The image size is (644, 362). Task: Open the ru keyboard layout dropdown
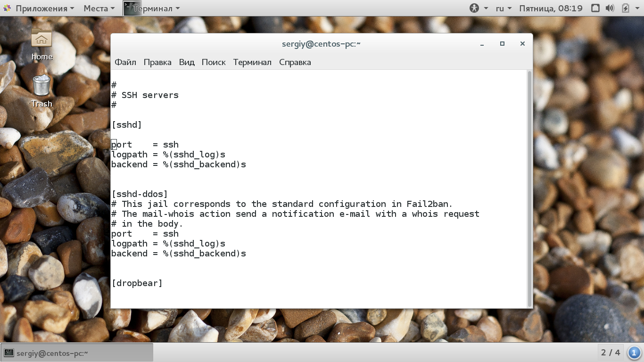(504, 8)
